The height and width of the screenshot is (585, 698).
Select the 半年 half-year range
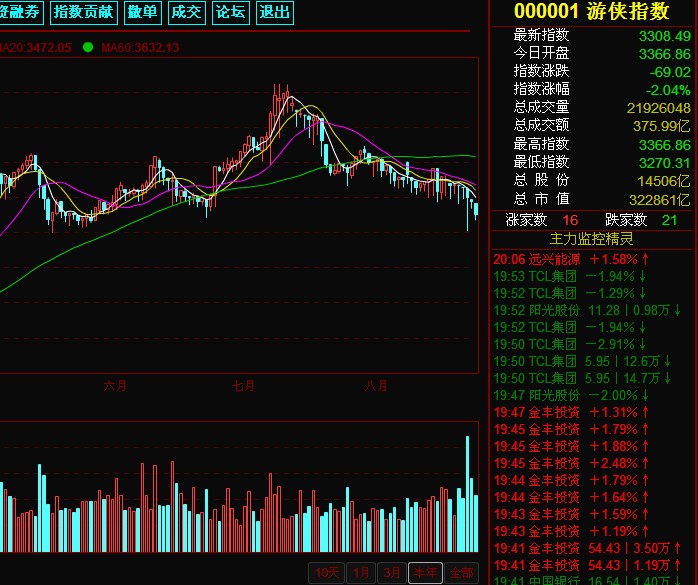(427, 573)
